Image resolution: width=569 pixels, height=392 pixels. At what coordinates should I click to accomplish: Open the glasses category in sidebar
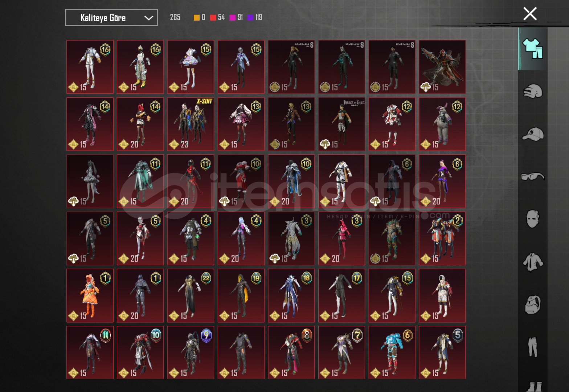[533, 176]
